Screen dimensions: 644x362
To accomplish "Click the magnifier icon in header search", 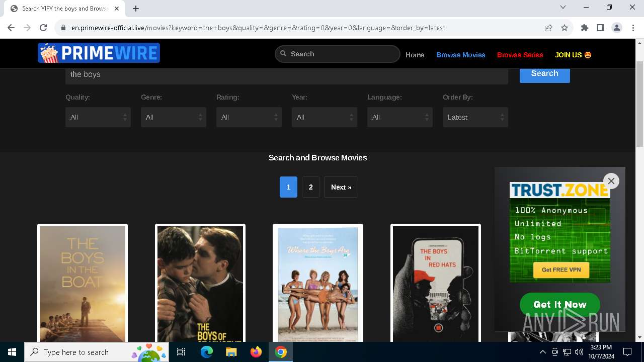I will tap(283, 54).
